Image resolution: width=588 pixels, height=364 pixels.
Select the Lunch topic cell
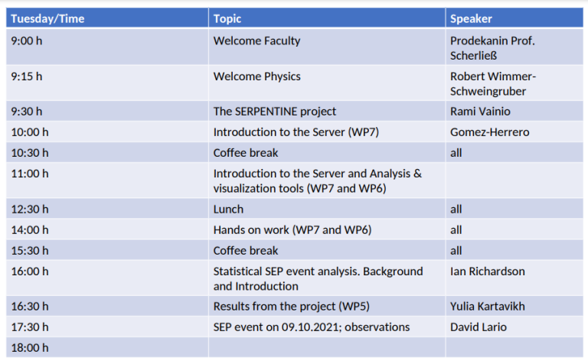pyautogui.click(x=327, y=209)
